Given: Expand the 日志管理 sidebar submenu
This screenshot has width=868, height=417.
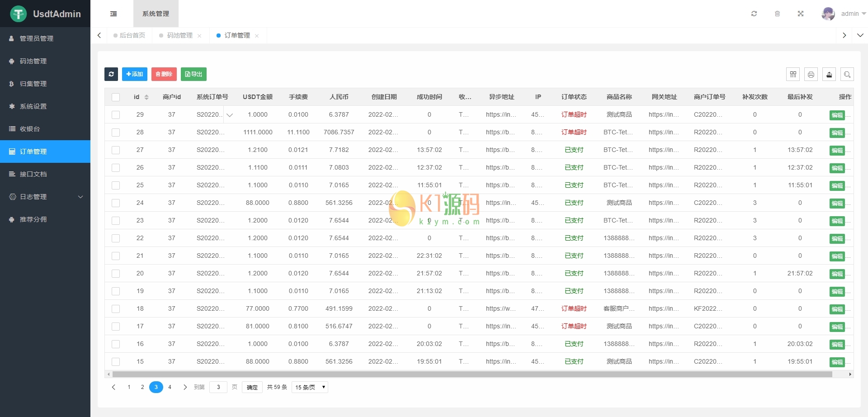Looking at the screenshot, I should (x=45, y=197).
